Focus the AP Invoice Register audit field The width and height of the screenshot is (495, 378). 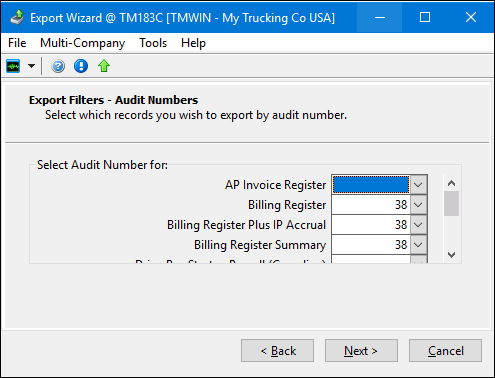[371, 184]
